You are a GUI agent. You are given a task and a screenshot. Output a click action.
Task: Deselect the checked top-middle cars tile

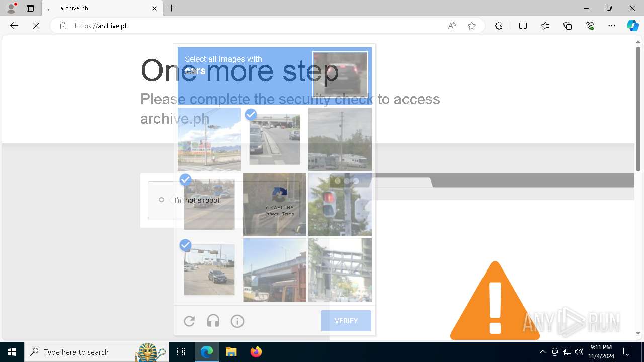pos(275,139)
